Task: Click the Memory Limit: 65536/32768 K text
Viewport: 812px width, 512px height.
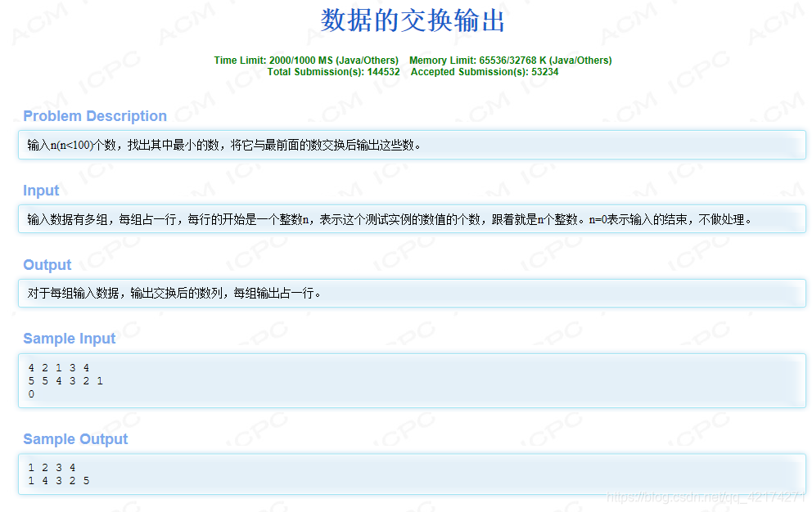Action: 510,61
